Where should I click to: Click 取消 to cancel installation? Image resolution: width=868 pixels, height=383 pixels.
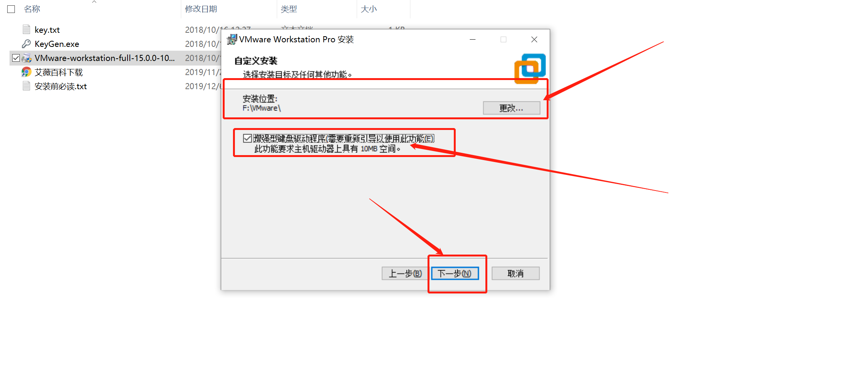[515, 273]
